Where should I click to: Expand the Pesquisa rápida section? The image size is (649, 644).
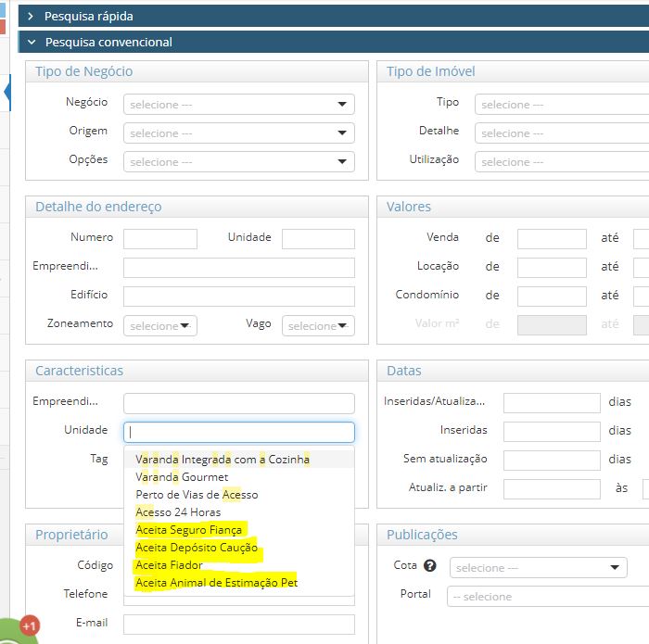[x=88, y=17]
